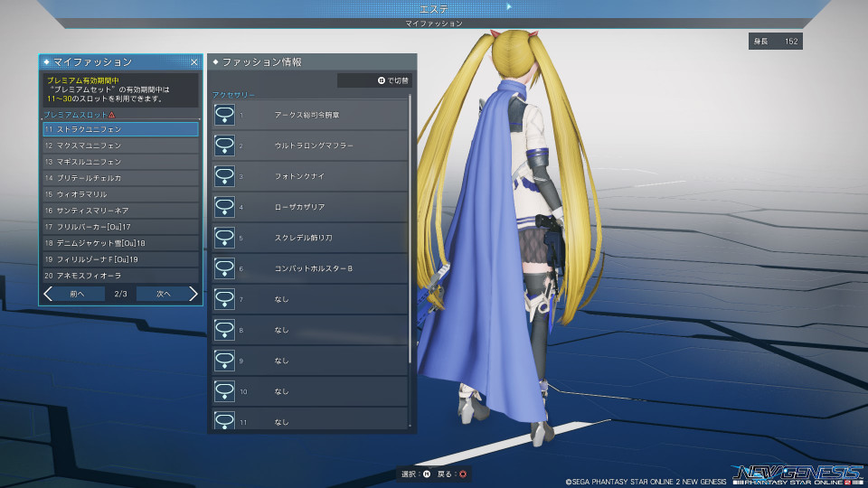This screenshot has height=488, width=868.
Task: Select slot 12 マクスマユニフェン
Action: tap(120, 145)
